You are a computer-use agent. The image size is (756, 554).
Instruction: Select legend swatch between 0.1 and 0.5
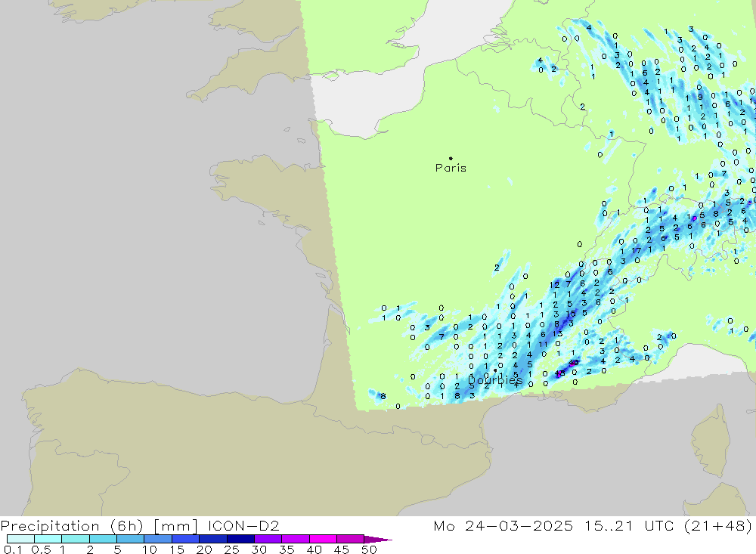(20, 539)
